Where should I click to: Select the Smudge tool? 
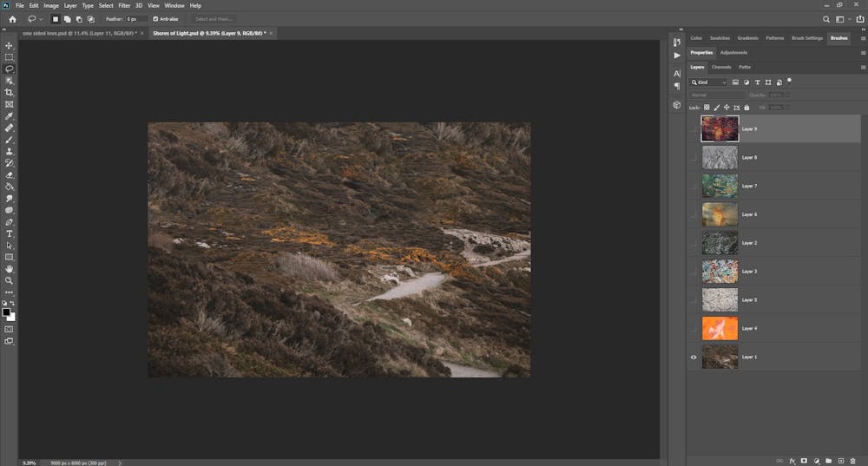(9, 198)
